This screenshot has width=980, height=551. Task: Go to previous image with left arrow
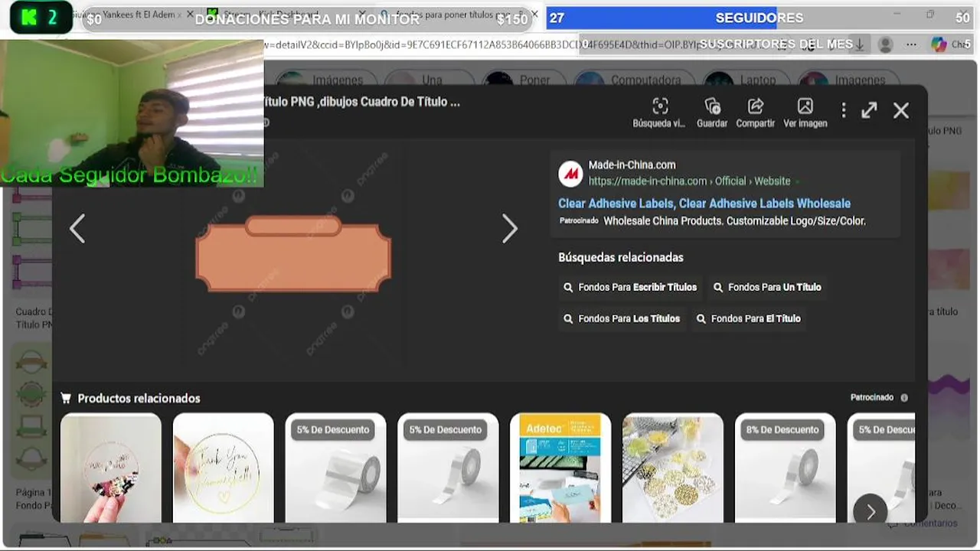[x=77, y=228]
